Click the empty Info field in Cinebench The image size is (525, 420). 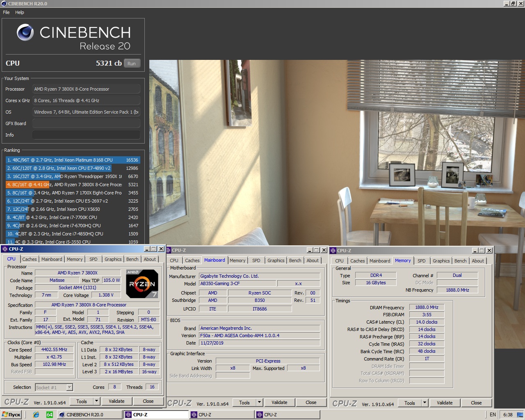tap(86, 135)
